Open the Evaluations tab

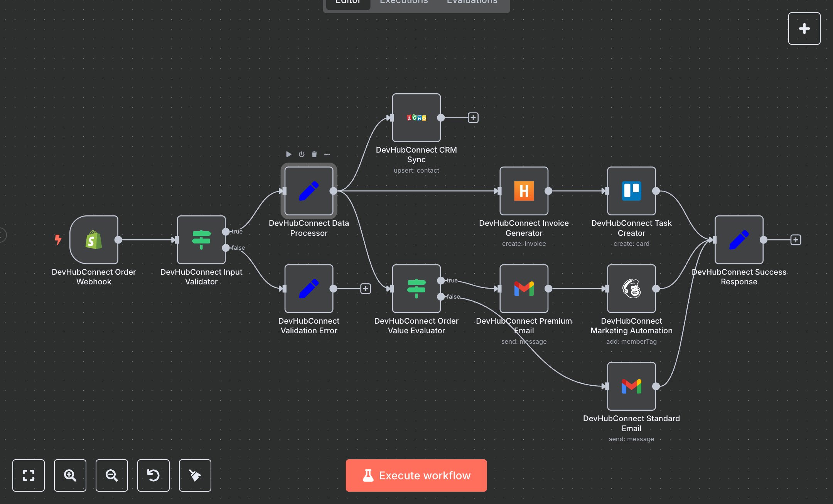pyautogui.click(x=471, y=3)
